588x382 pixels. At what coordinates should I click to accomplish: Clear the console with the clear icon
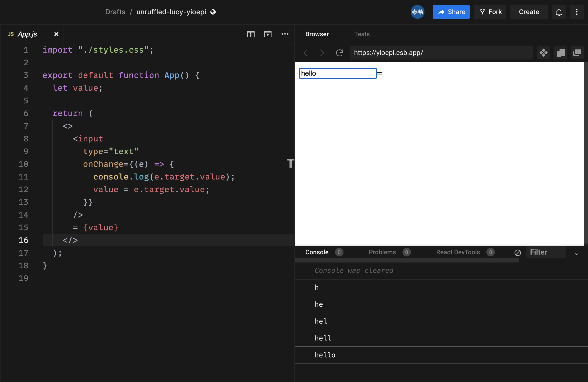[x=518, y=253]
